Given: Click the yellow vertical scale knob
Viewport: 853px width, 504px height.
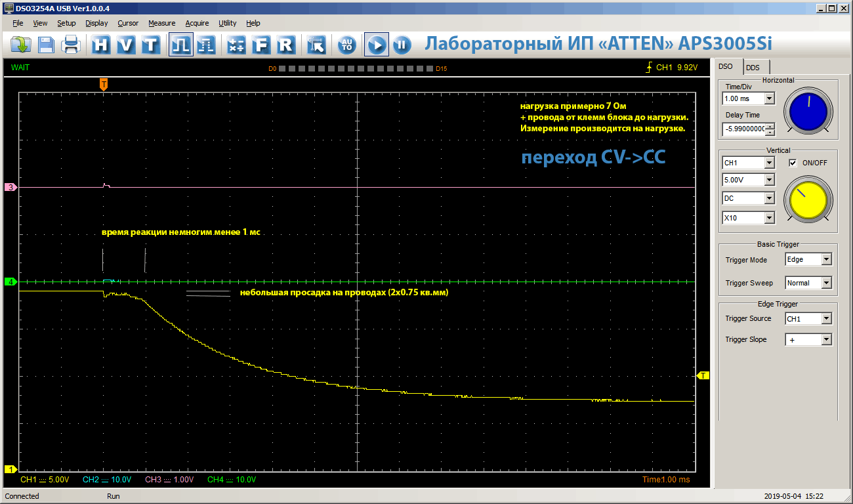Looking at the screenshot, I should pos(808,199).
